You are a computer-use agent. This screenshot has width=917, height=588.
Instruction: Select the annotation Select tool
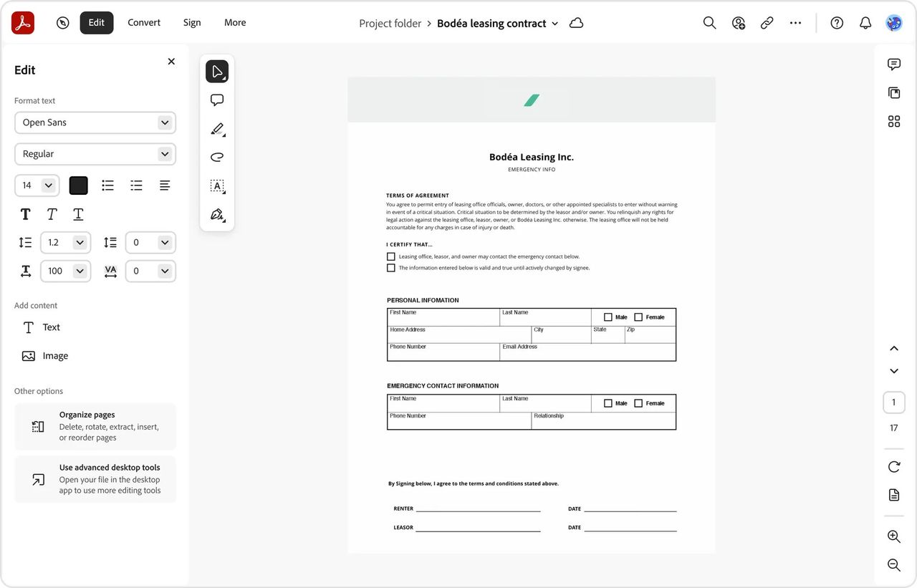tap(217, 71)
